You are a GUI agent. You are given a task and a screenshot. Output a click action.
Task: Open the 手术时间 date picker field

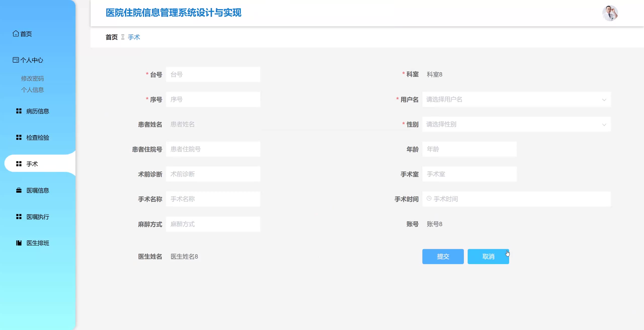pyautogui.click(x=516, y=199)
